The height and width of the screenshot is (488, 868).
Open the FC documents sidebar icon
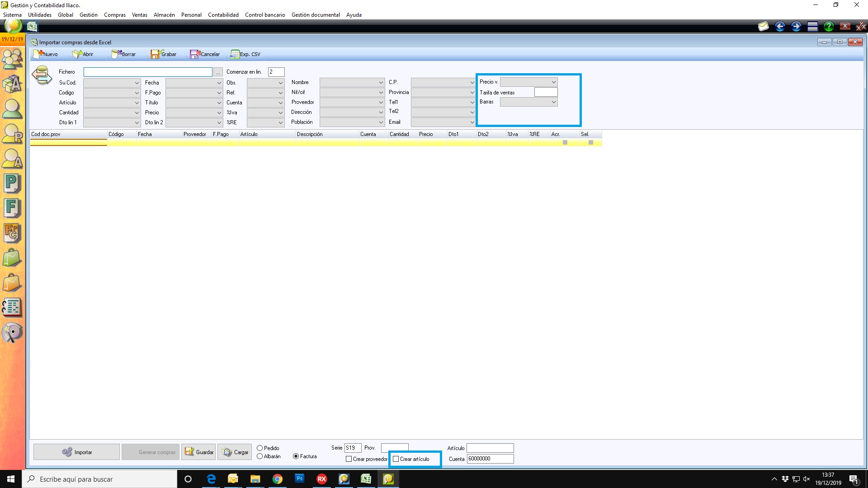12,233
